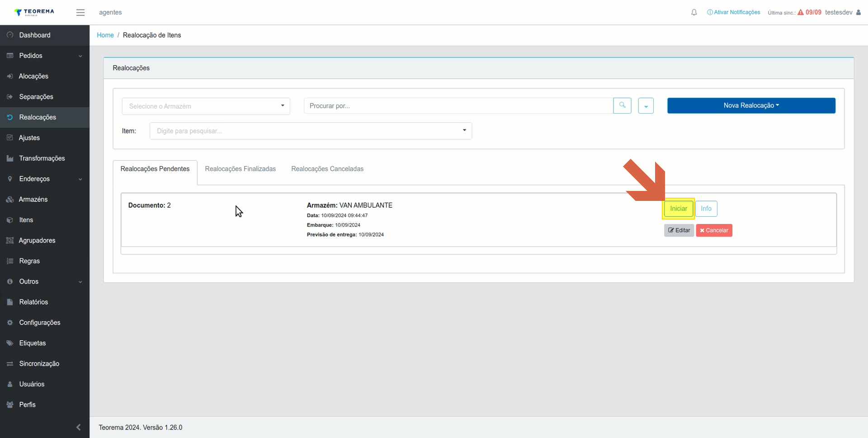Click the Ajustes sidebar icon
This screenshot has width=868, height=438.
click(10, 138)
